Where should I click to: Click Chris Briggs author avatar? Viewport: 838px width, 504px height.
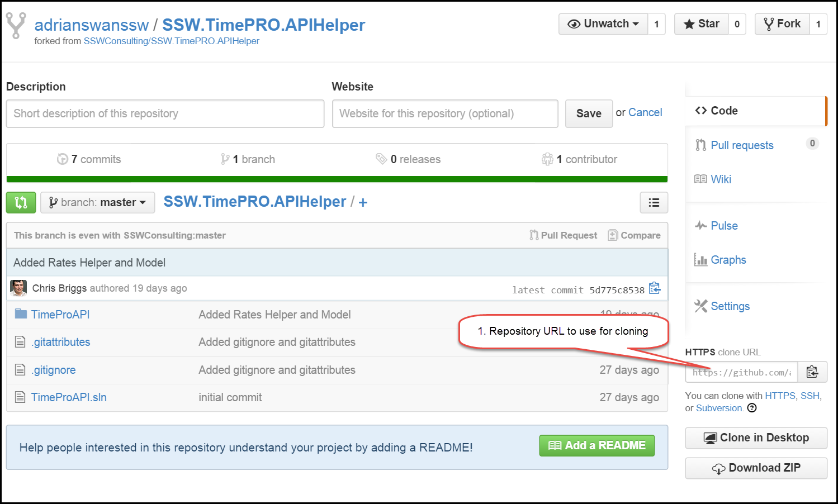click(18, 288)
